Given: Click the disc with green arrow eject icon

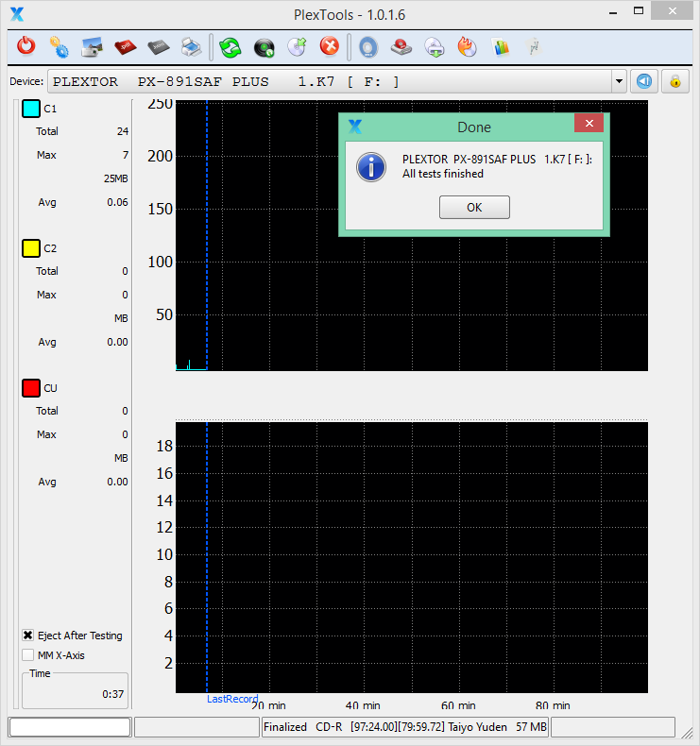Looking at the screenshot, I should point(298,47).
